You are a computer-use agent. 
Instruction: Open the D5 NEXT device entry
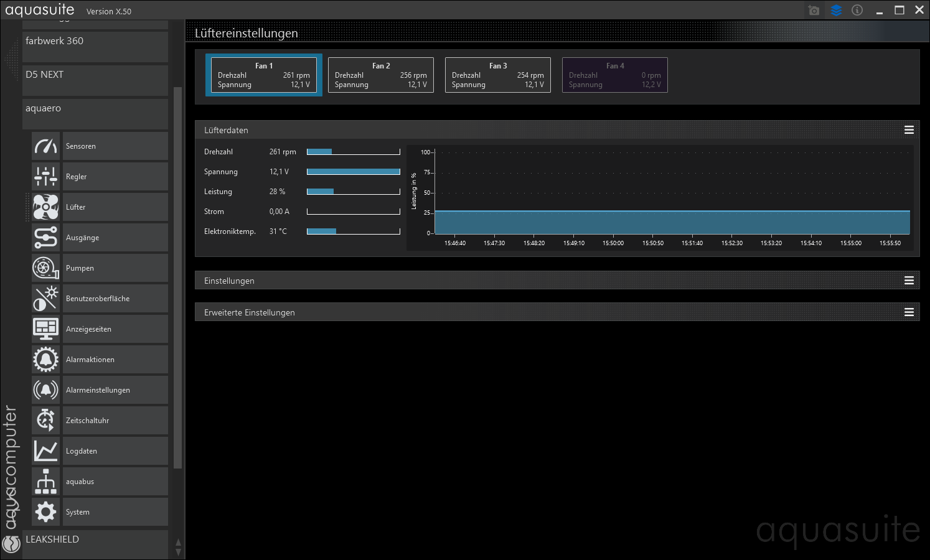[x=95, y=80]
